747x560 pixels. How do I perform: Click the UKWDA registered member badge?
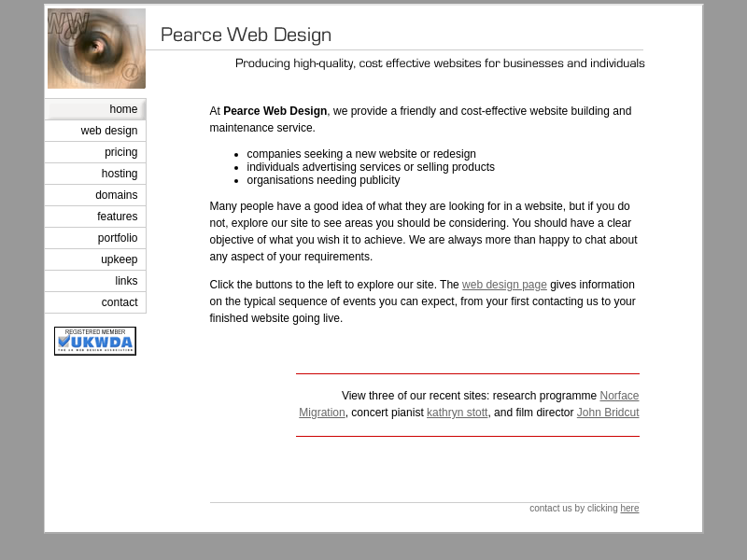pos(95,341)
